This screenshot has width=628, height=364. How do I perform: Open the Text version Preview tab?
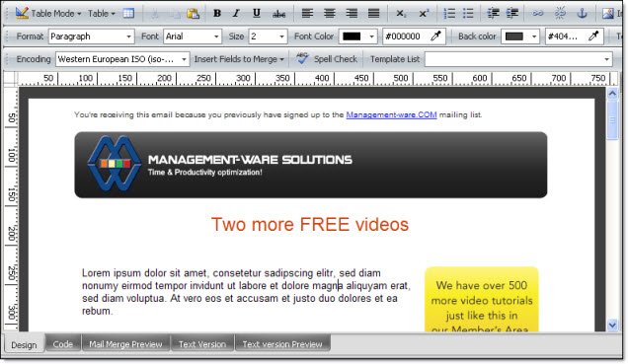[282, 344]
